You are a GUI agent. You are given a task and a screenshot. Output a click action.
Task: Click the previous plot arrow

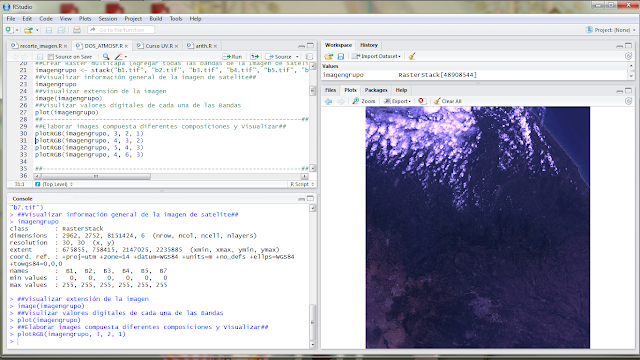click(329, 101)
